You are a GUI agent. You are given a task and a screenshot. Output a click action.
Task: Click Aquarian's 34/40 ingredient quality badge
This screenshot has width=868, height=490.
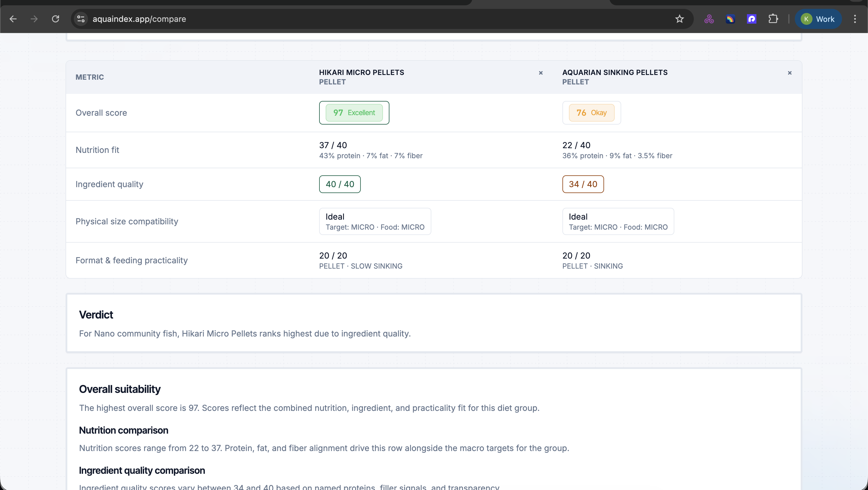coord(583,184)
